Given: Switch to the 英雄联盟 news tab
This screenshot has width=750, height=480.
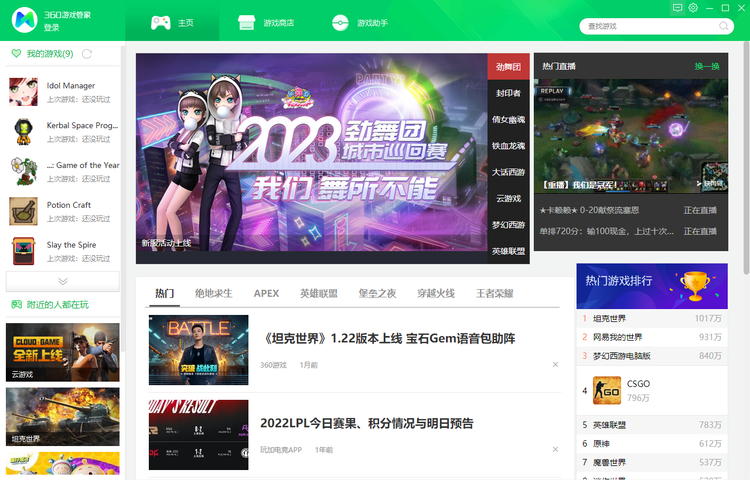Looking at the screenshot, I should [x=319, y=293].
